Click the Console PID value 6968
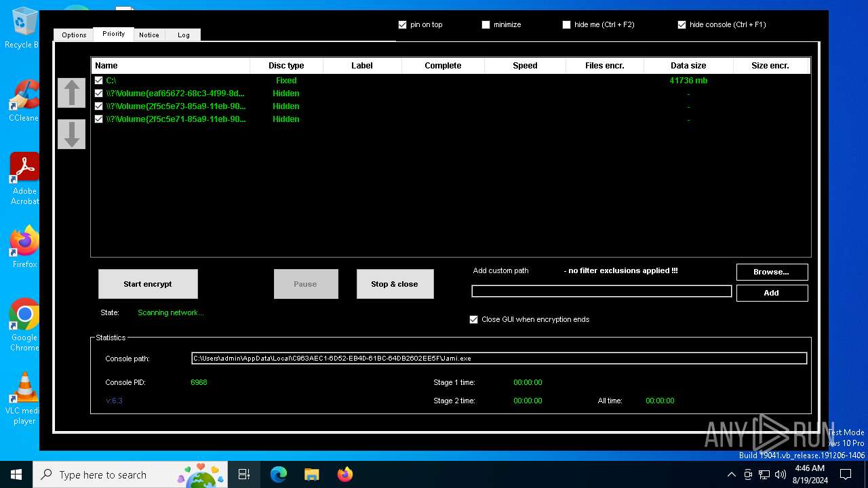 click(x=199, y=382)
